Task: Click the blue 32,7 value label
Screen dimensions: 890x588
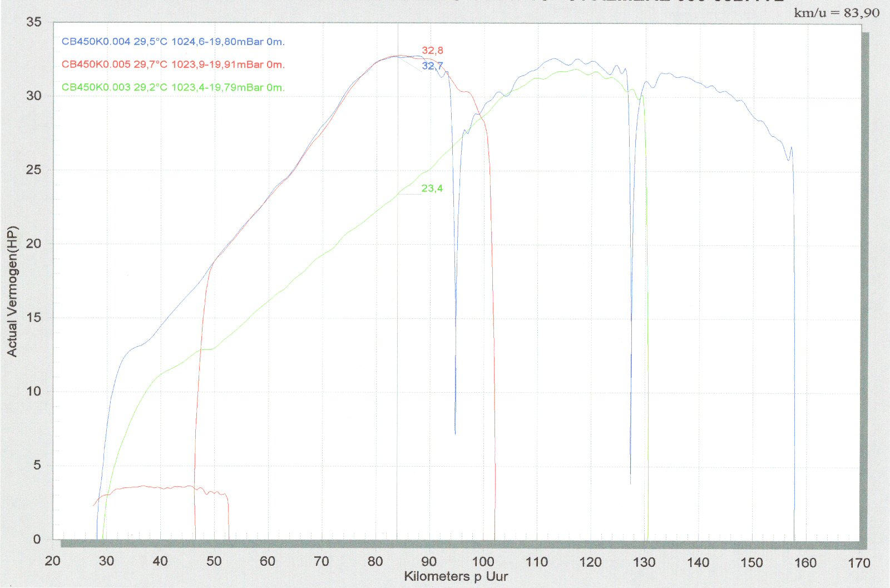Action: coord(432,66)
